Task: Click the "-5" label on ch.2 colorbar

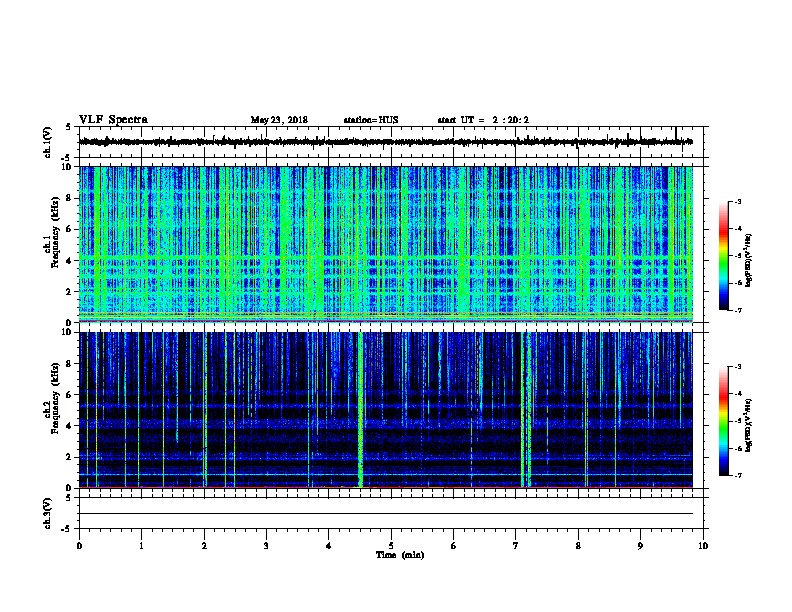Action: coord(737,421)
